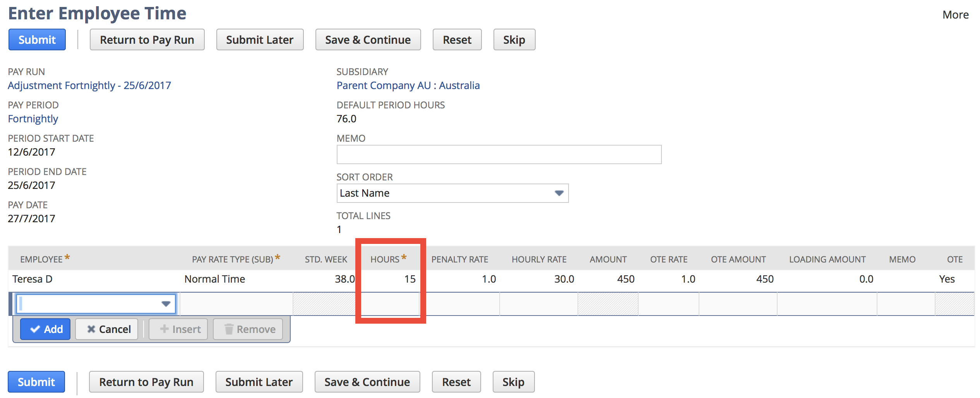Click the More menu at top right

(x=955, y=14)
